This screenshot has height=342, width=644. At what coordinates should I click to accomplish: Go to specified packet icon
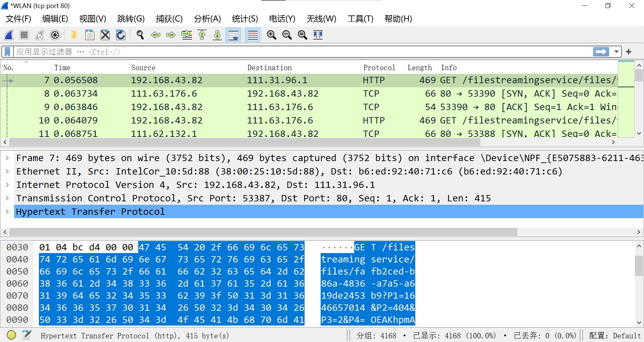(186, 35)
